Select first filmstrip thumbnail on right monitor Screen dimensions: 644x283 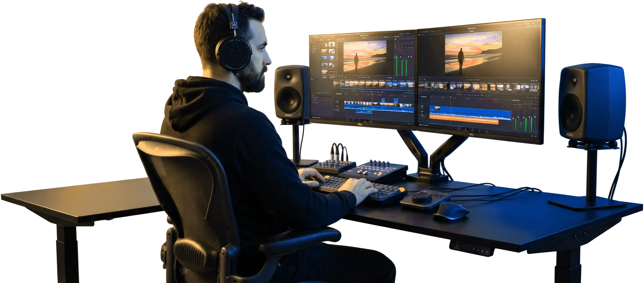point(421,85)
